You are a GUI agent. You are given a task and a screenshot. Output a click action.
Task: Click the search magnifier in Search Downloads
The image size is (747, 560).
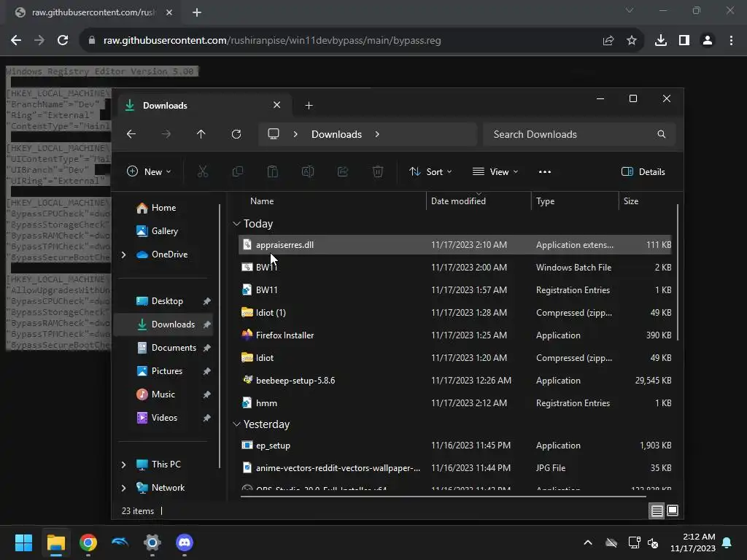pyautogui.click(x=661, y=134)
